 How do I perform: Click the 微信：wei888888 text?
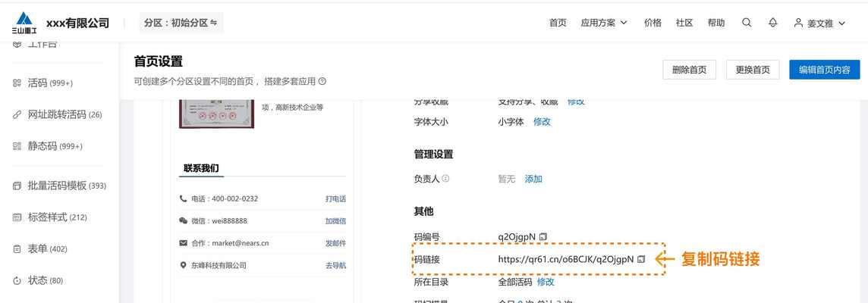(219, 220)
